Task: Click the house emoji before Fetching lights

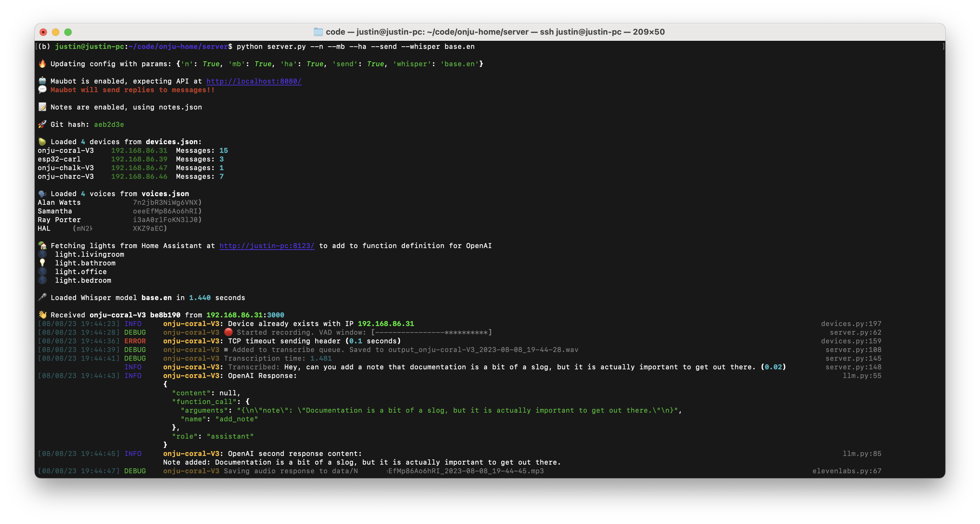Action: pos(42,245)
